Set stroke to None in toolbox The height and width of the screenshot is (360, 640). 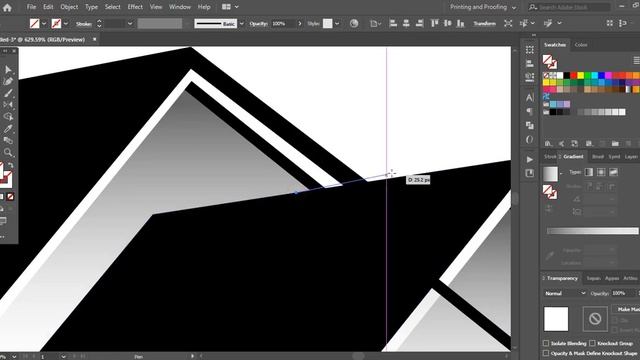point(10,197)
